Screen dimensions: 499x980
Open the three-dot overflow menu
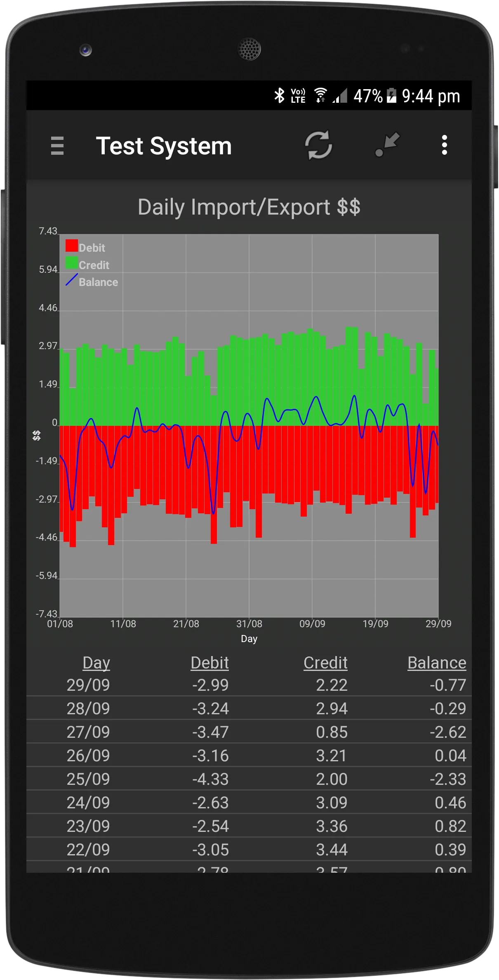444,145
